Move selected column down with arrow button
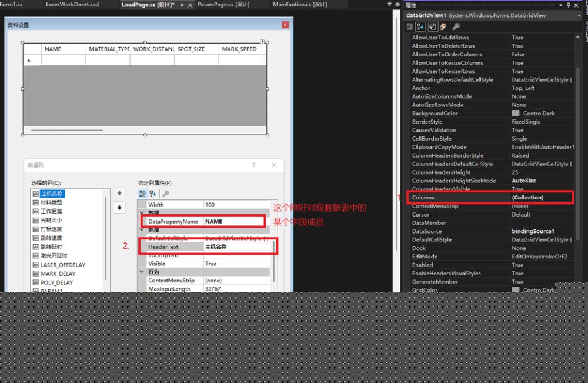Image resolution: width=588 pixels, height=383 pixels. pyautogui.click(x=119, y=207)
